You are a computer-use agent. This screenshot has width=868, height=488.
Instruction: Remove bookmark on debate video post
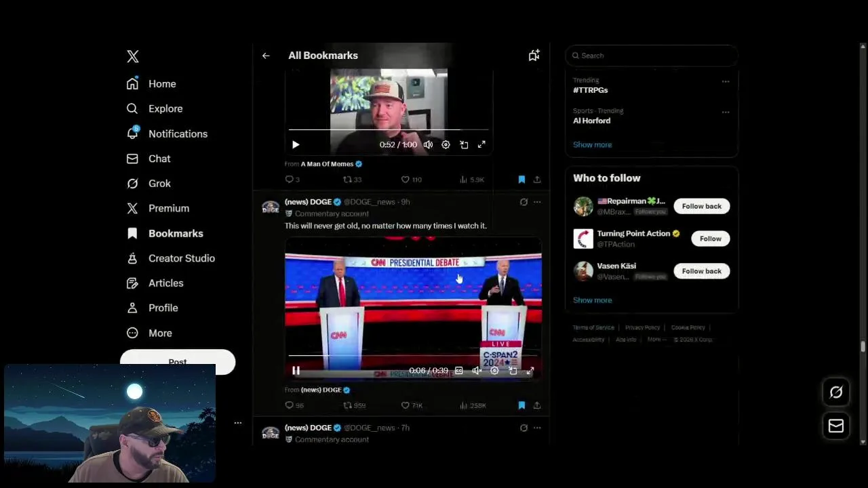point(521,405)
